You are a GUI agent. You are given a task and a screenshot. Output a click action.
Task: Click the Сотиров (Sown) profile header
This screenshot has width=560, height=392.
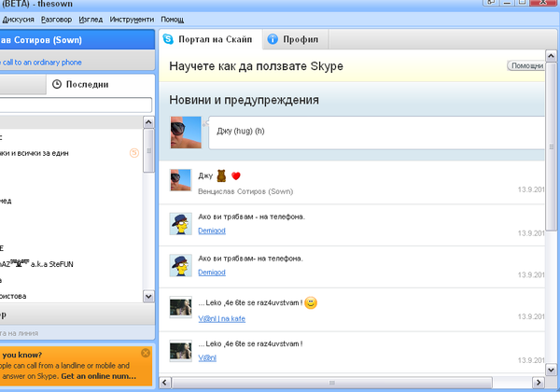77,39
